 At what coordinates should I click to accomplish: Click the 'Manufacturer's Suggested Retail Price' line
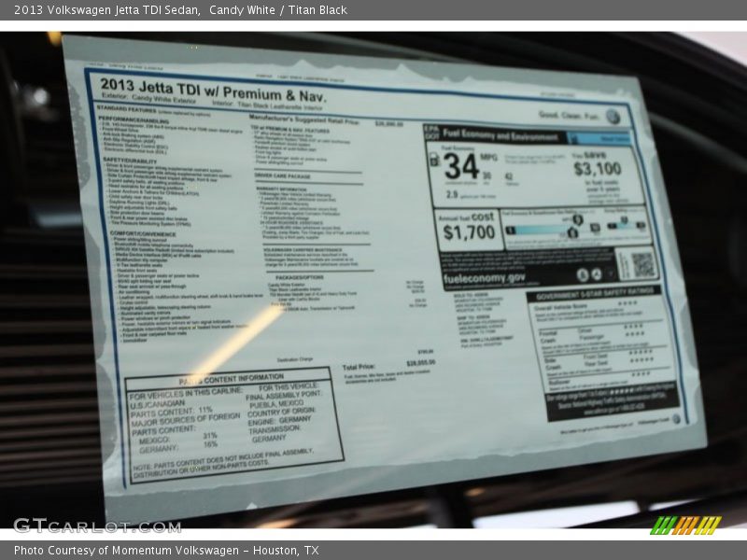304,119
